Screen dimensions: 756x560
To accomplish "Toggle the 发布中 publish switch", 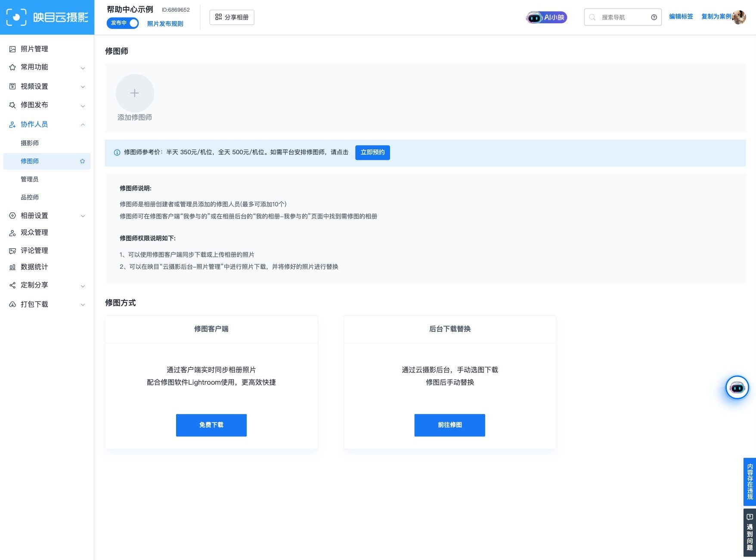I will pyautogui.click(x=123, y=23).
